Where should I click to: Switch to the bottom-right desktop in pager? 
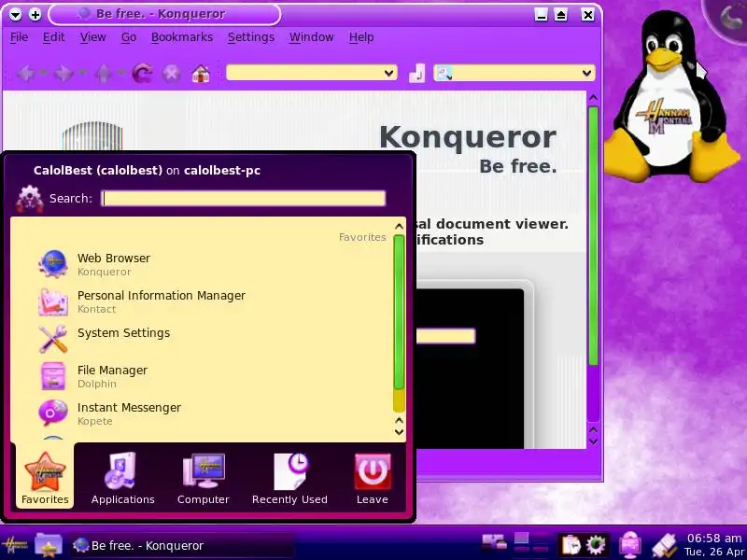click(540, 552)
